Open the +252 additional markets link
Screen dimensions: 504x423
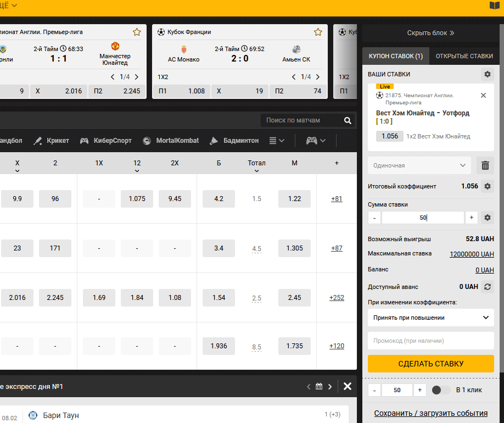(x=337, y=298)
